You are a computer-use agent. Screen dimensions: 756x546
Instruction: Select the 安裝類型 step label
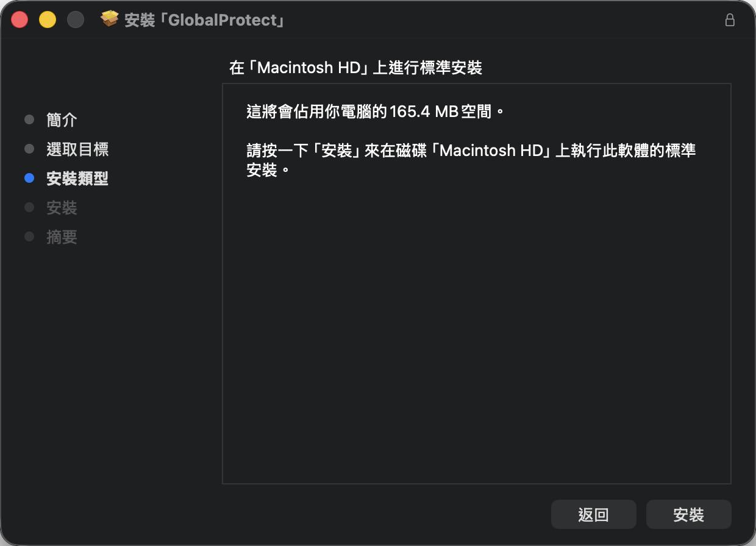pos(77,179)
